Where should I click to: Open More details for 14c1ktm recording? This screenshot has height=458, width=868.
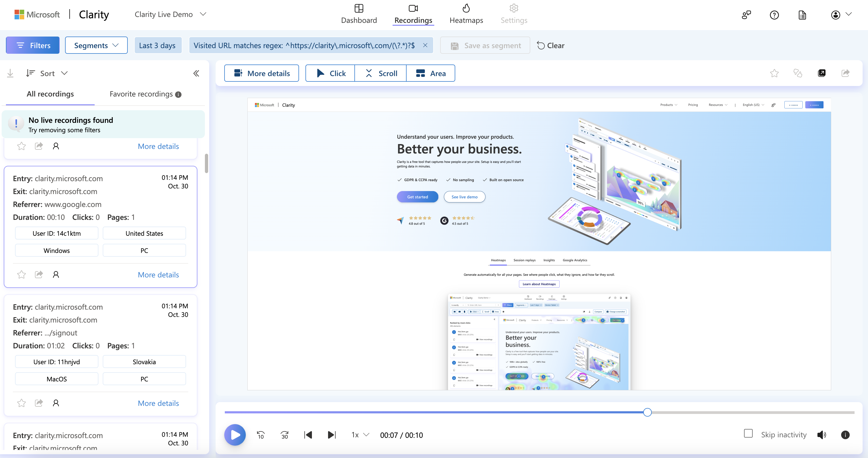158,274
